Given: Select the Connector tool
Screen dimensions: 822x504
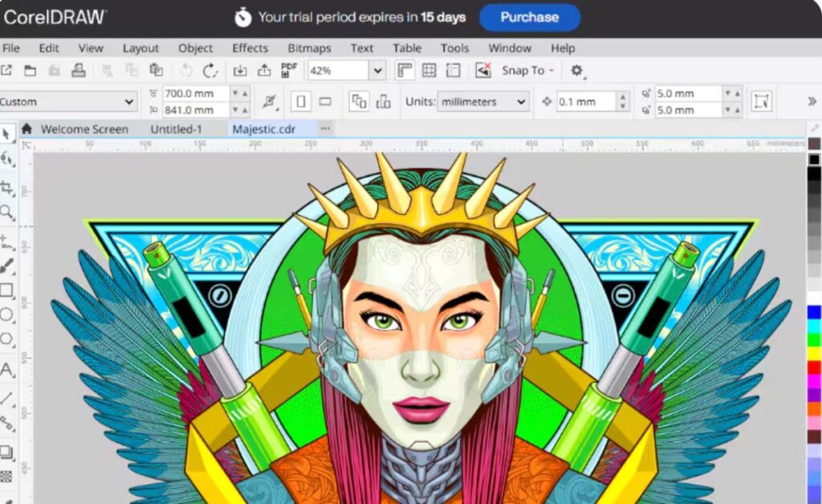Looking at the screenshot, I should (6, 423).
